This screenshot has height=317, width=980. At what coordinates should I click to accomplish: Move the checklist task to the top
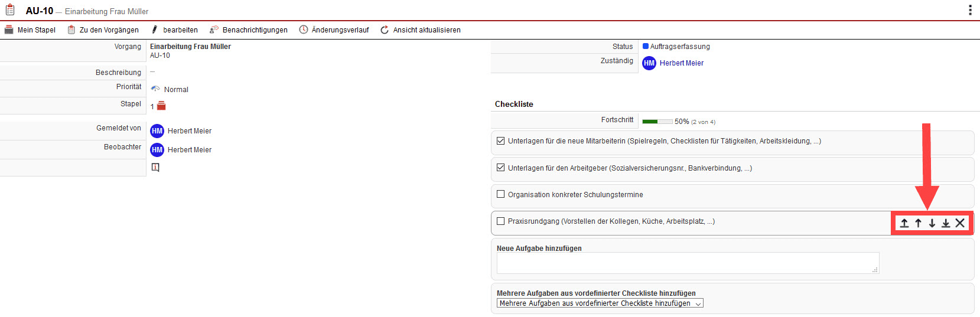coord(904,223)
